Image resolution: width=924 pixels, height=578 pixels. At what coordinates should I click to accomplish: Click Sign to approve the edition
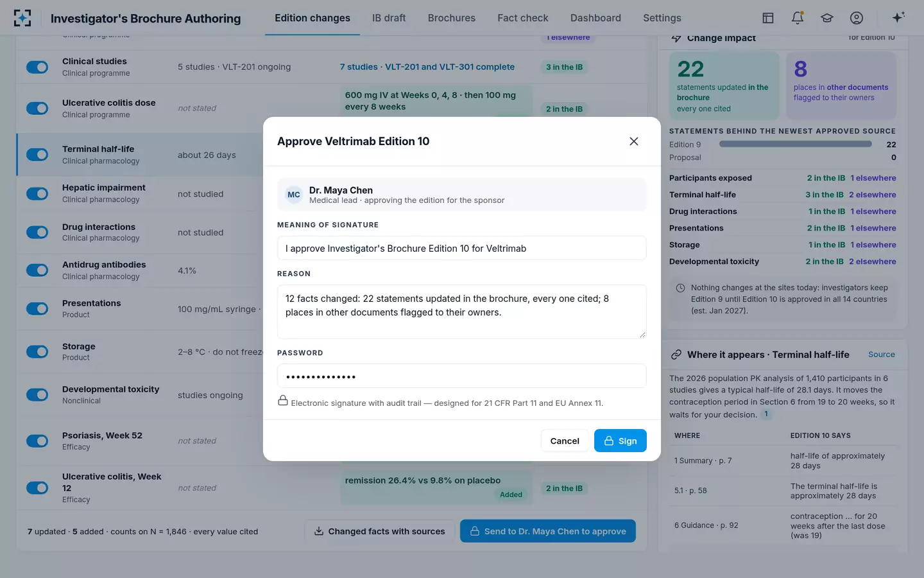click(x=620, y=441)
